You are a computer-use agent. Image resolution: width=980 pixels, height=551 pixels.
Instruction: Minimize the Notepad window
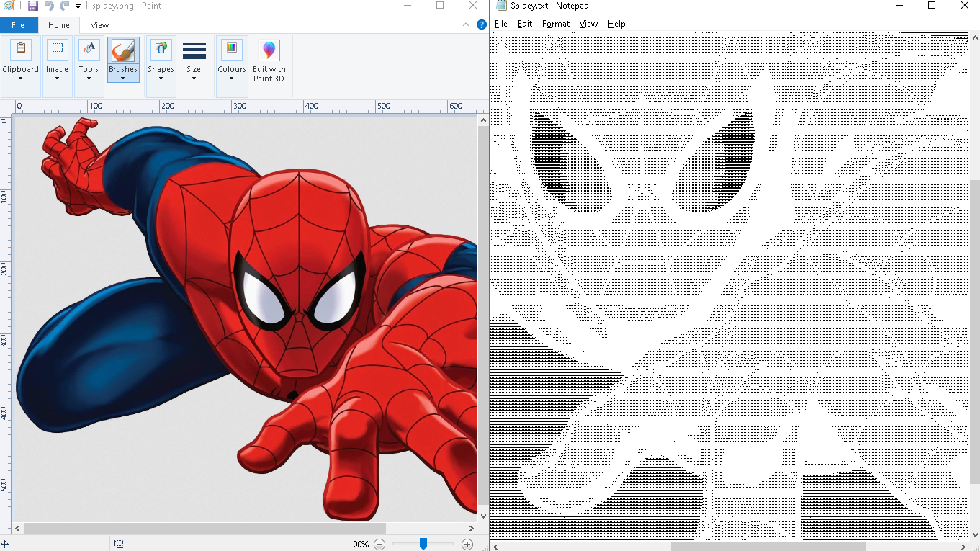pyautogui.click(x=899, y=6)
